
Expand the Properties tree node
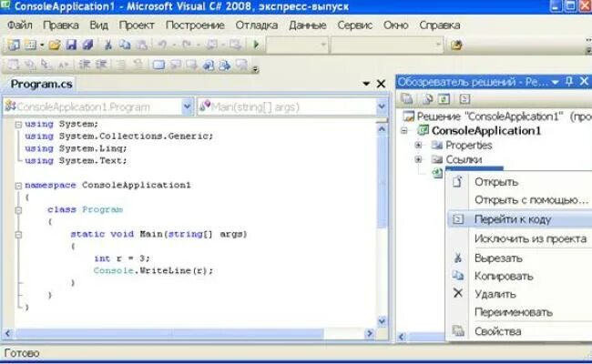pos(418,145)
